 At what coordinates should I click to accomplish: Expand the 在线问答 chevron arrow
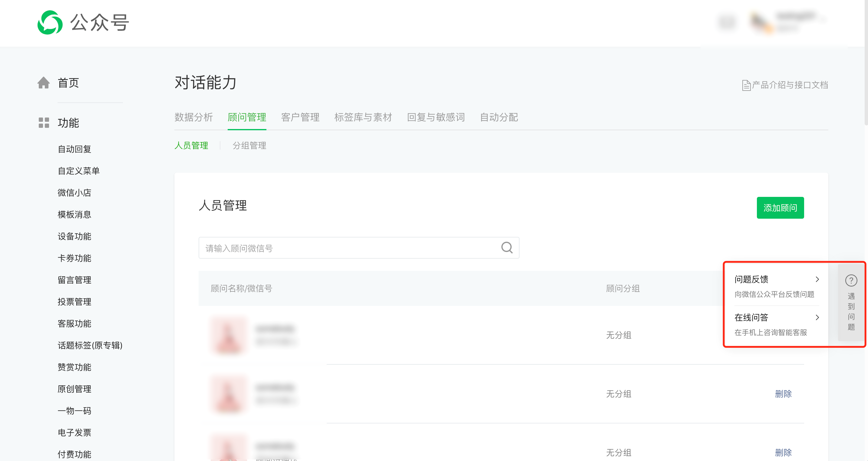point(817,317)
